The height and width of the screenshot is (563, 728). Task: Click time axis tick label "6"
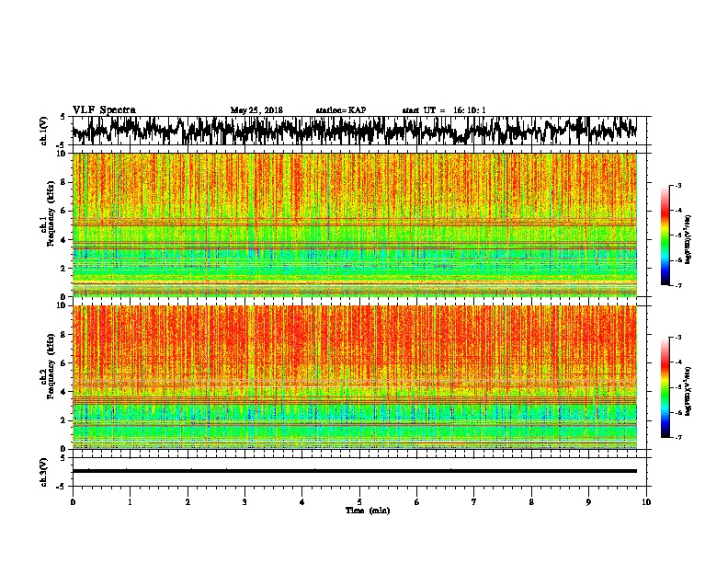(417, 502)
